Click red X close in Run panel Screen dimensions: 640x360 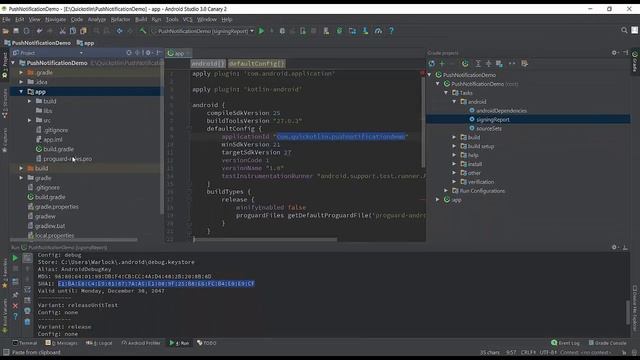pos(16,306)
